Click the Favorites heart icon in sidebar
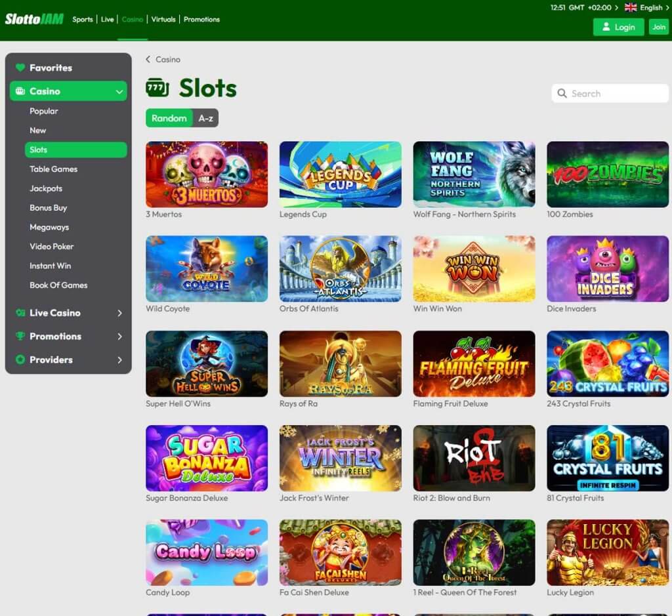Image resolution: width=672 pixels, height=616 pixels. point(21,68)
